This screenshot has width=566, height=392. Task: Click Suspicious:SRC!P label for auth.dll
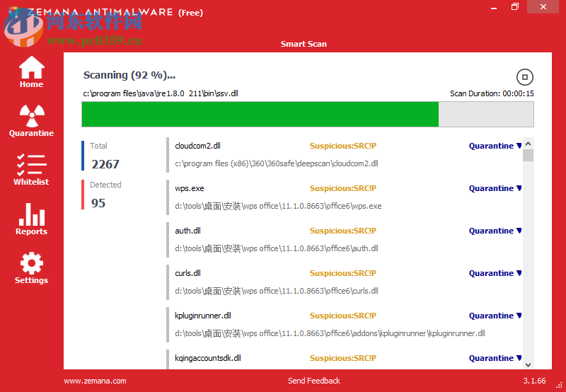(x=343, y=231)
